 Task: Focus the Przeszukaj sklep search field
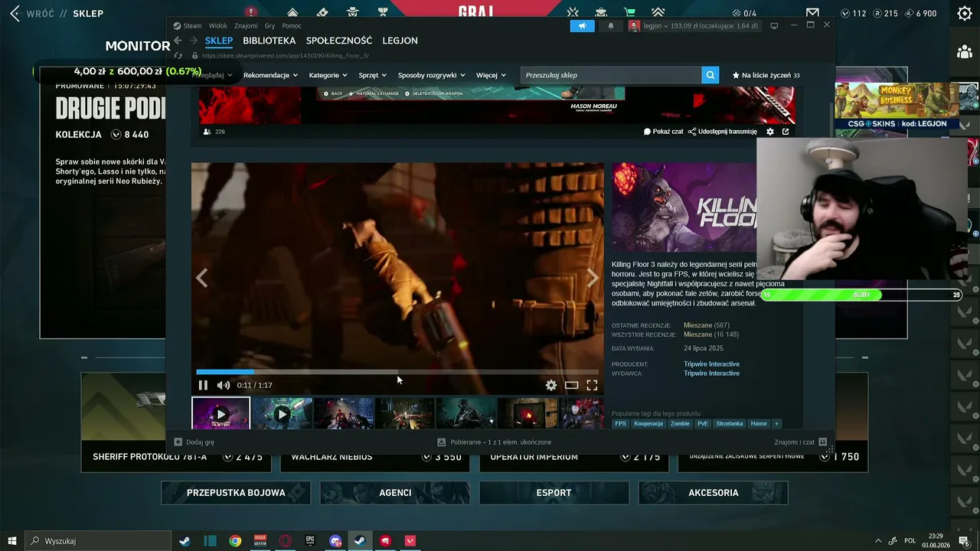click(x=611, y=75)
